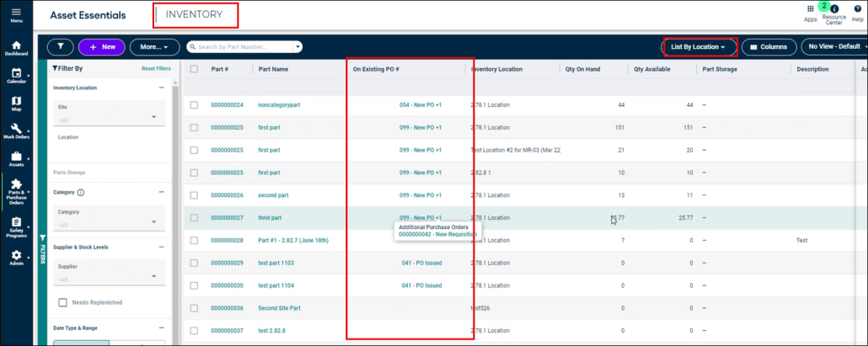The image size is (868, 346).
Task: Open the List By Location dropdown
Action: [699, 47]
